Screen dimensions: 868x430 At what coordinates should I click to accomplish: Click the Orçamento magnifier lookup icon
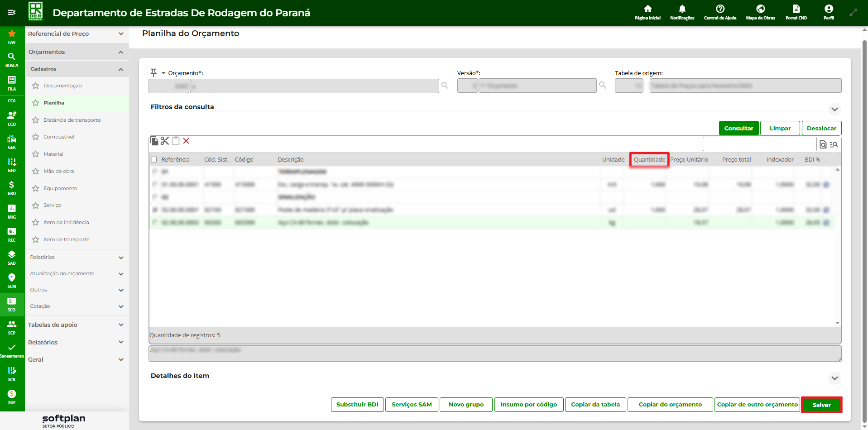pyautogui.click(x=445, y=85)
